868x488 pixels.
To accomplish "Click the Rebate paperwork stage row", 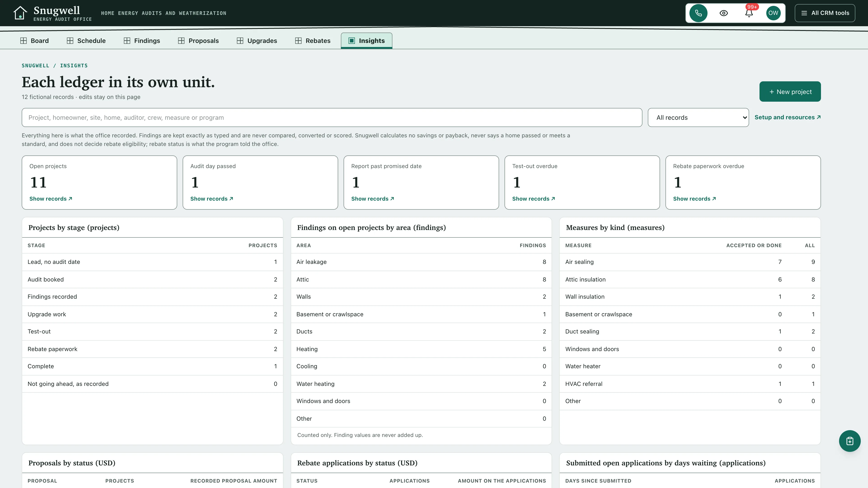I will pos(152,349).
